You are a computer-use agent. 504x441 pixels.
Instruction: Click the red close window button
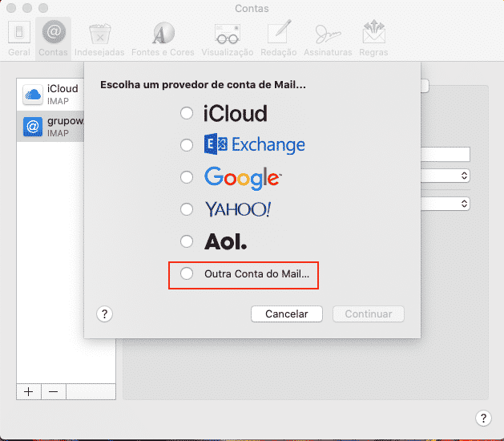pos(11,8)
